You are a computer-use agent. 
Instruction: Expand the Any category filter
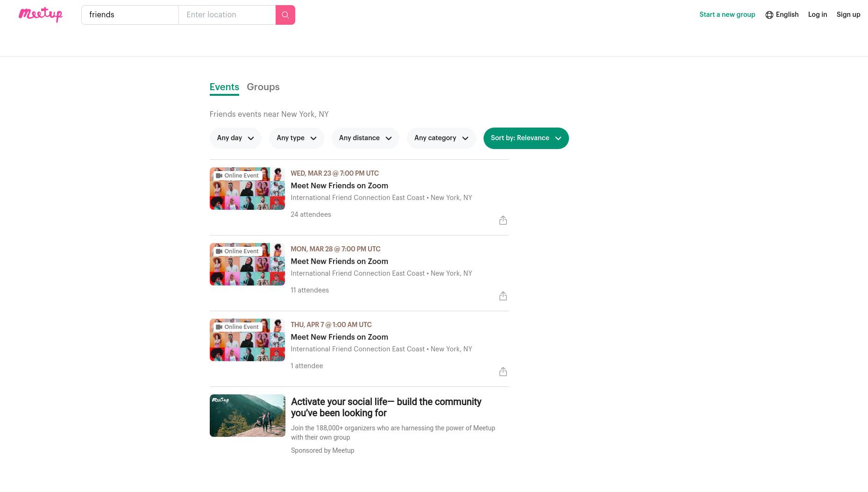click(441, 138)
